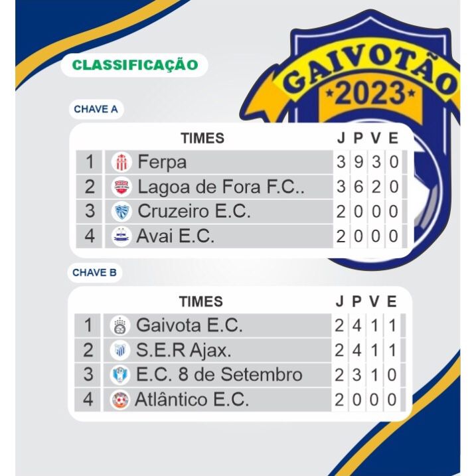
Task: Click the Cruzeiro E.C. team crest
Action: click(x=121, y=212)
